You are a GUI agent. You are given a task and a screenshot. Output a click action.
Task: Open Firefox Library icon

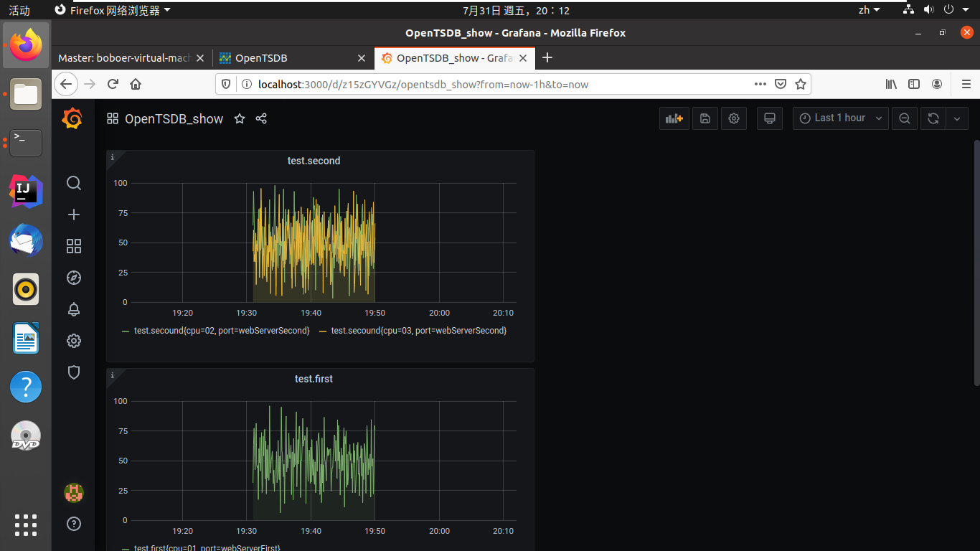click(891, 84)
